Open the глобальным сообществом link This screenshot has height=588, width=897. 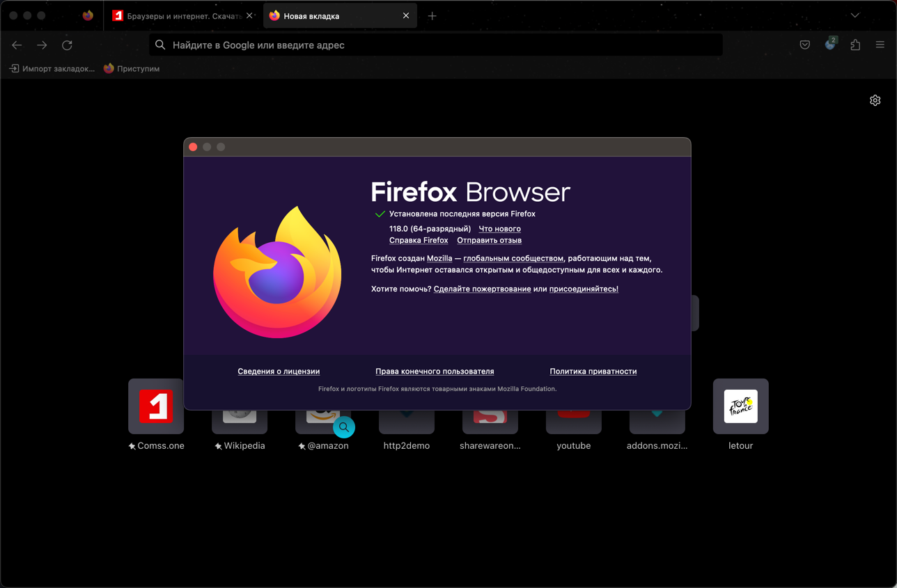click(513, 258)
